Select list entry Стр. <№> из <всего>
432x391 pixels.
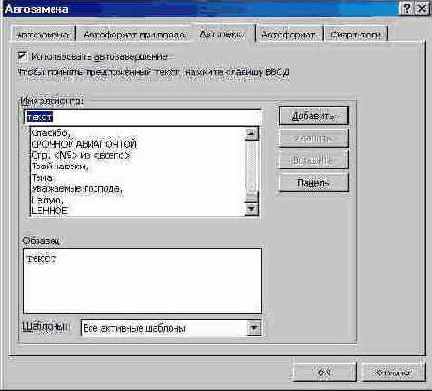tap(80, 155)
